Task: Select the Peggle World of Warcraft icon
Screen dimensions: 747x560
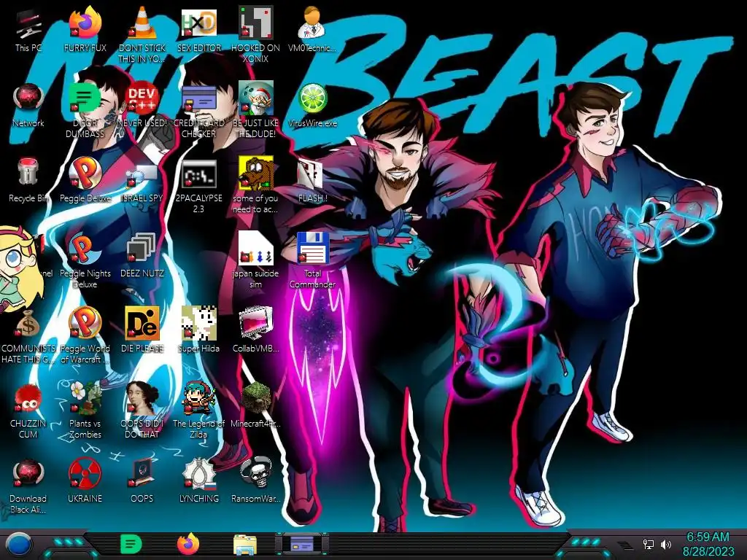Action: click(85, 323)
